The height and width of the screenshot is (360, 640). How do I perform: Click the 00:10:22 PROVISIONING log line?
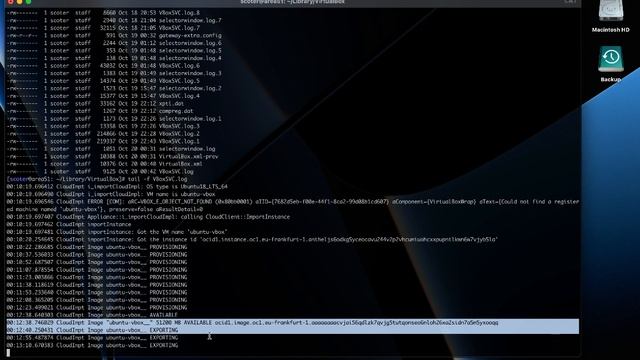pos(96,247)
